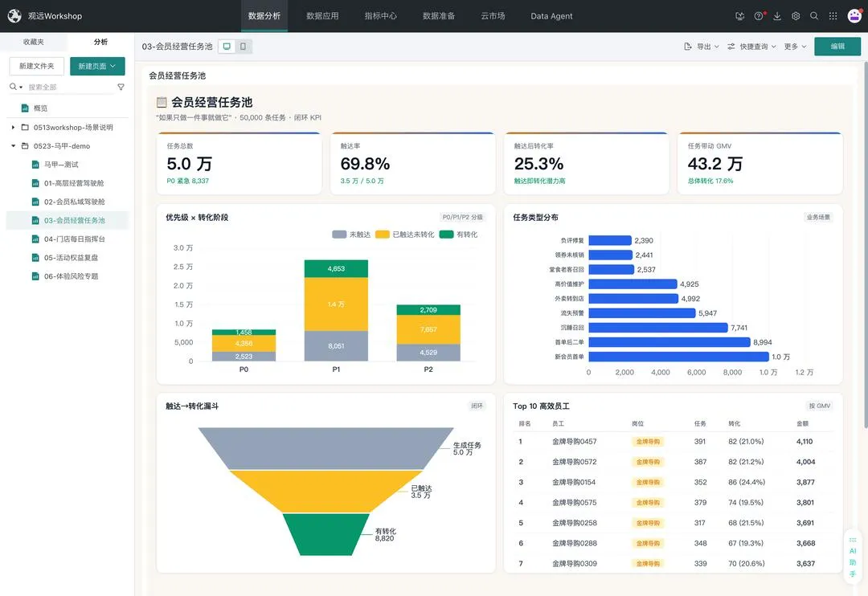Open the nine-dot apps grid icon
This screenshot has height=596, width=868.
point(833,16)
